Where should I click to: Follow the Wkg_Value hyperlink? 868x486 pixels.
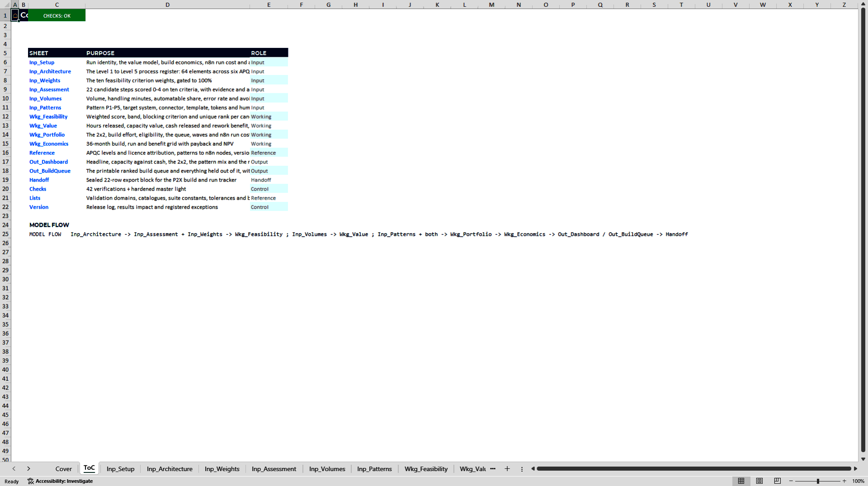(x=43, y=126)
